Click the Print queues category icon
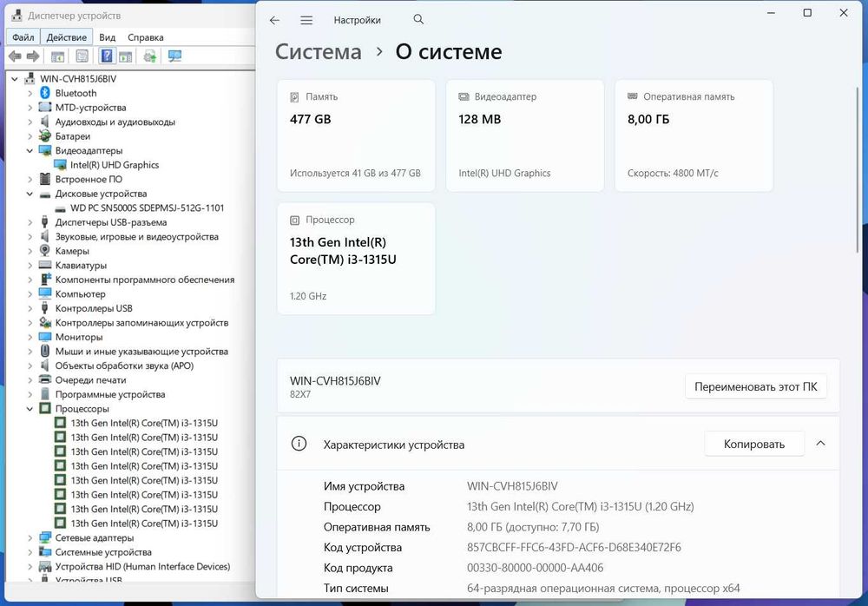Image resolution: width=868 pixels, height=606 pixels. tap(45, 380)
